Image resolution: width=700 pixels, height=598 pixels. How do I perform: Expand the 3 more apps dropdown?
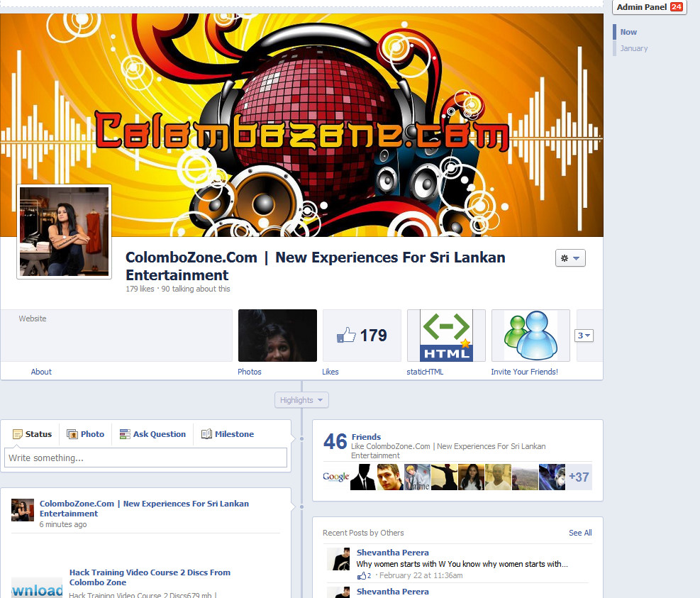point(584,336)
